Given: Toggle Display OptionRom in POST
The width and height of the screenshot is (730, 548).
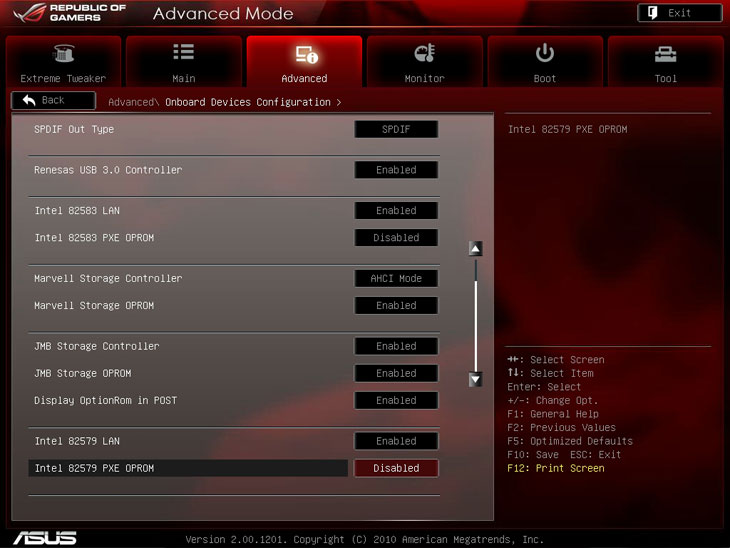Looking at the screenshot, I should click(x=396, y=400).
